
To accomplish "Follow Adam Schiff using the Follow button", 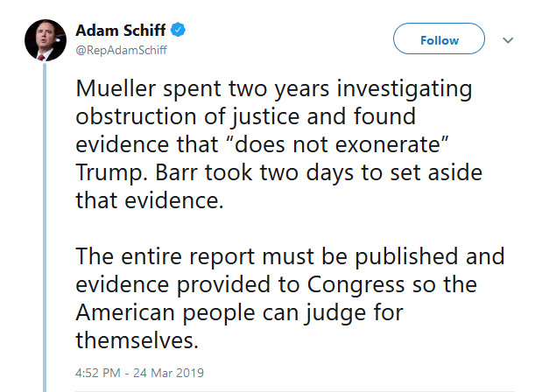I will click(x=439, y=38).
